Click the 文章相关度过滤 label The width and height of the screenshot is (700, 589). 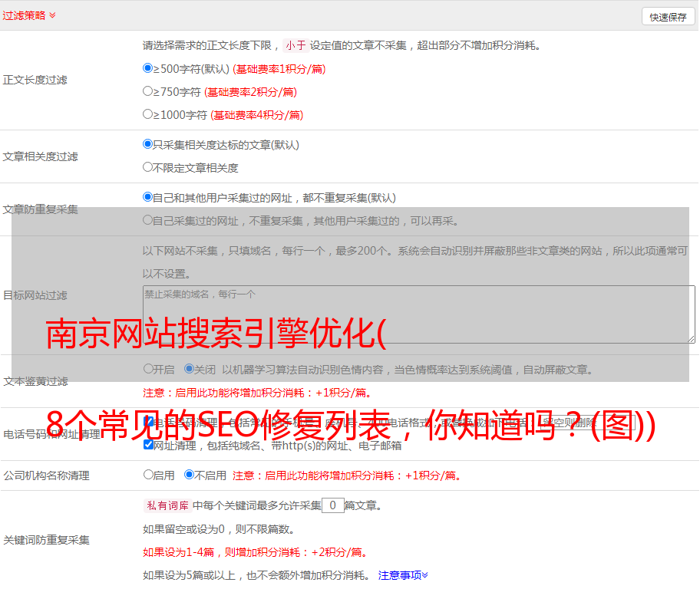tap(40, 156)
